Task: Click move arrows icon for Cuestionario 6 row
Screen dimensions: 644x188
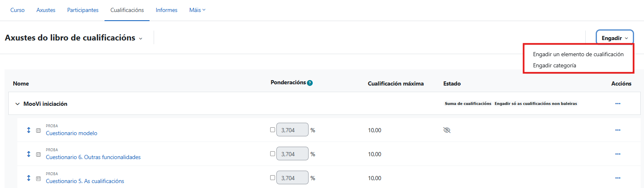Action: point(29,154)
